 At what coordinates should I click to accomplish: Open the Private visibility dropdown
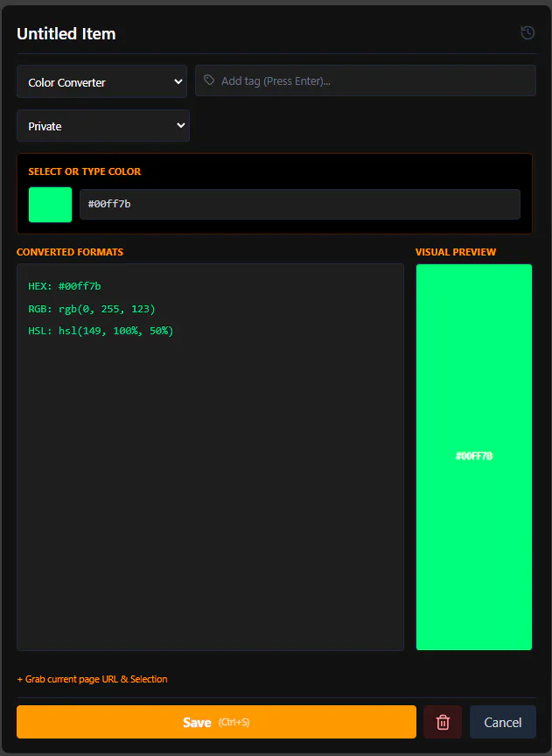tap(103, 125)
